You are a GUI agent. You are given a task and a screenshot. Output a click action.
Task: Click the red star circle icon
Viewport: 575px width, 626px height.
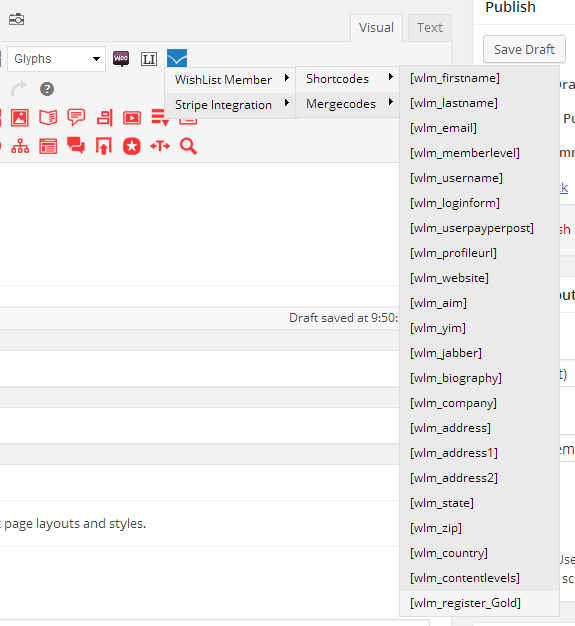132,146
